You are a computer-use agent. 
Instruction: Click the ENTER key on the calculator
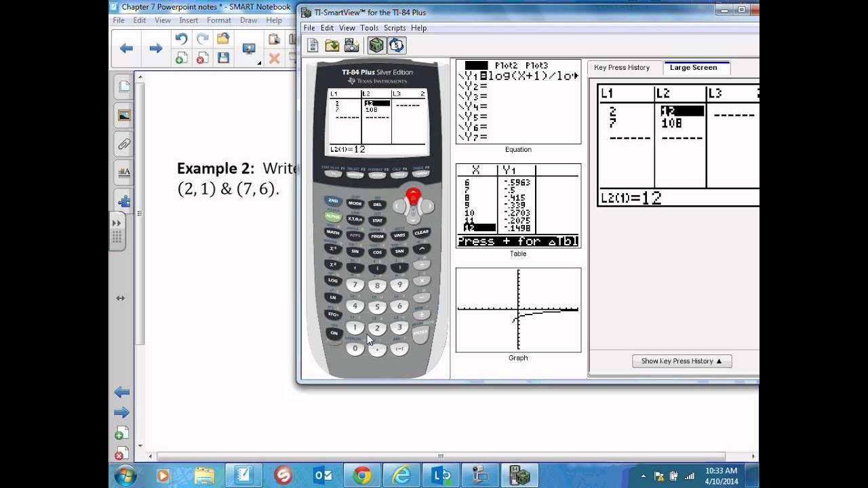pyautogui.click(x=420, y=333)
